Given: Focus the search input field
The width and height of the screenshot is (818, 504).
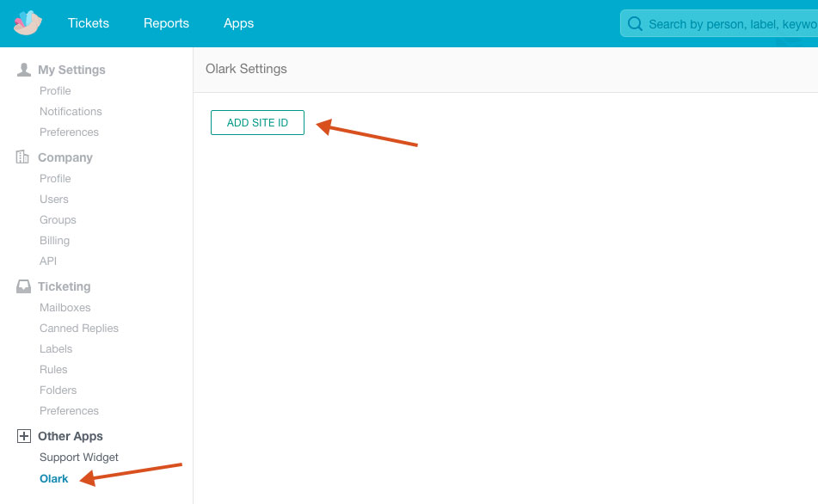Looking at the screenshot, I should tap(731, 24).
